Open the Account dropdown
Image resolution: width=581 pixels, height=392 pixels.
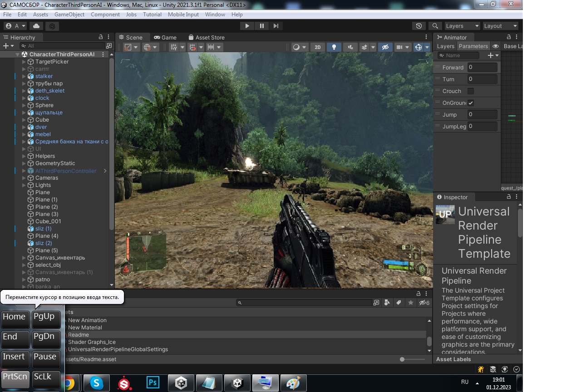[16, 26]
